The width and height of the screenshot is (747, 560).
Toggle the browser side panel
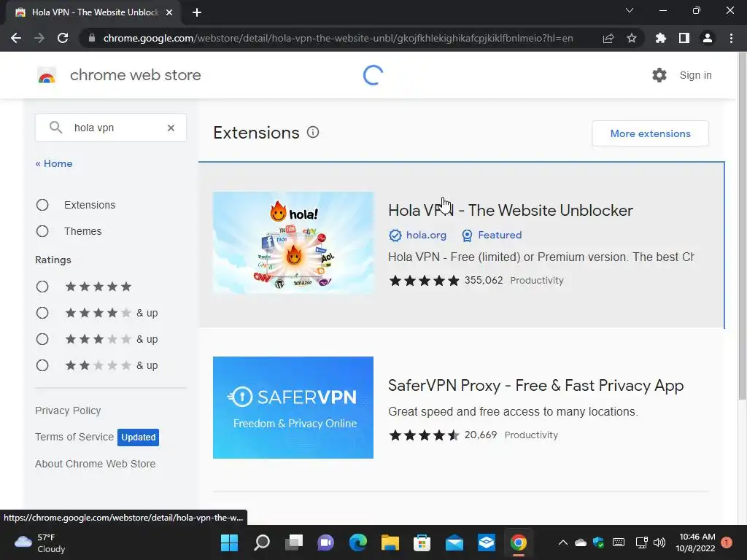tap(684, 38)
